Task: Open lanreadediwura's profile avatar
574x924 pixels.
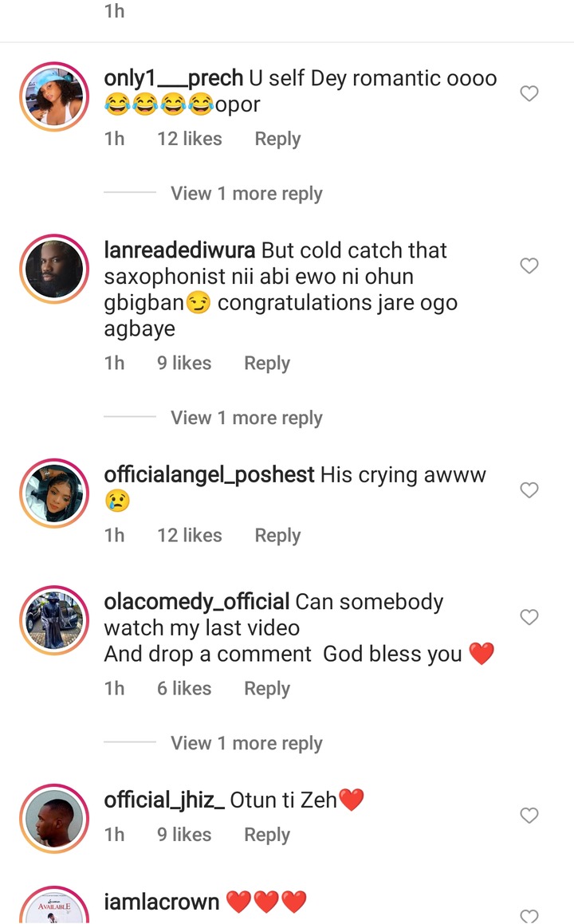Action: click(x=54, y=269)
